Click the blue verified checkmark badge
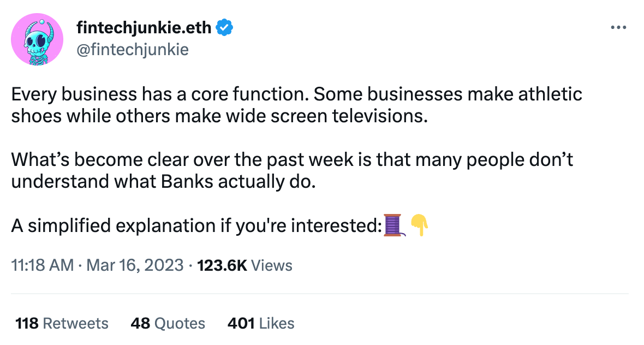Screen dimensions: 644x345 point(224,27)
